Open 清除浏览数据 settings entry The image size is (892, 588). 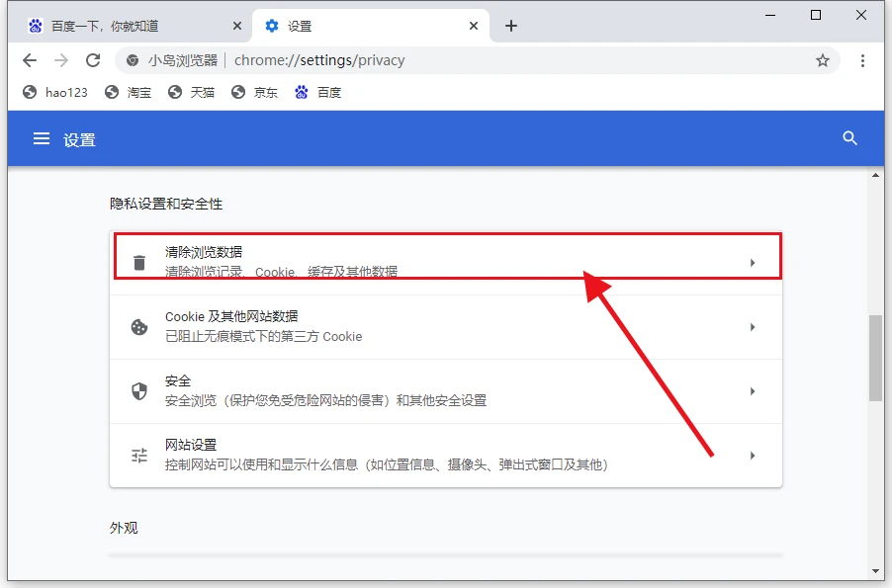(446, 263)
